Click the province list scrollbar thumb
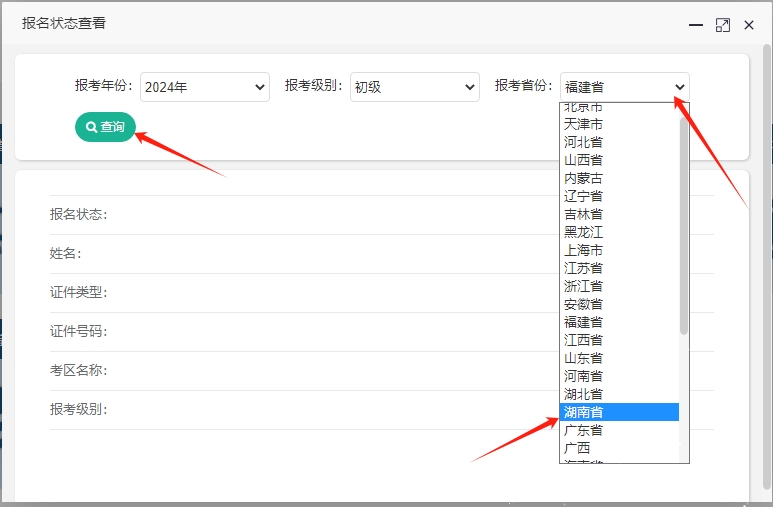 tap(683, 225)
